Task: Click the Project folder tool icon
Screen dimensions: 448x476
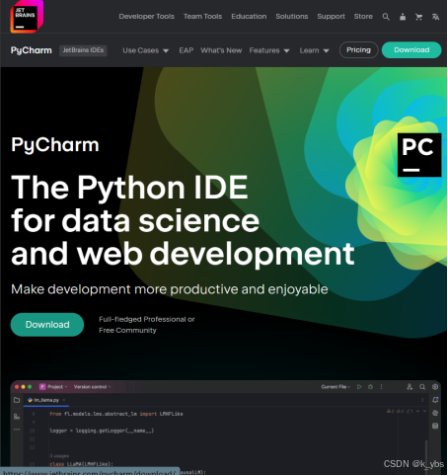Action: tap(17, 400)
